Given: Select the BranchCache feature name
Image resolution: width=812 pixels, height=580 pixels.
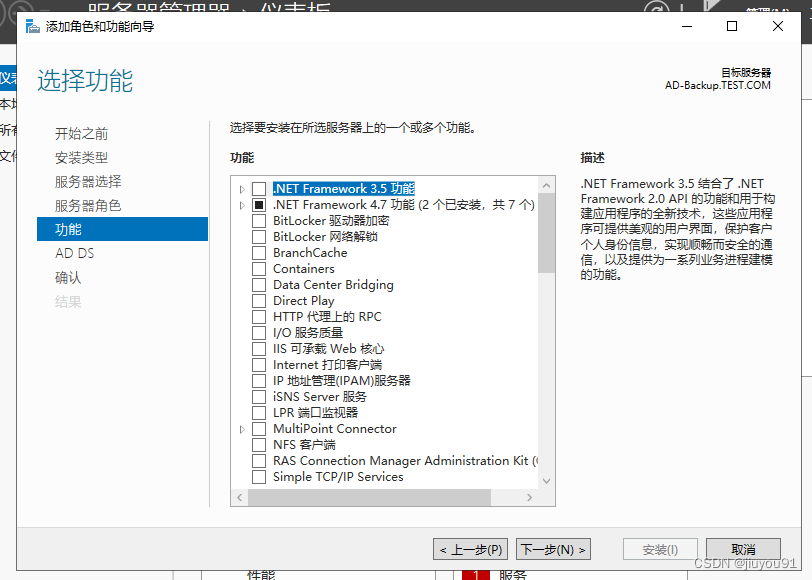Looking at the screenshot, I should pos(310,253).
